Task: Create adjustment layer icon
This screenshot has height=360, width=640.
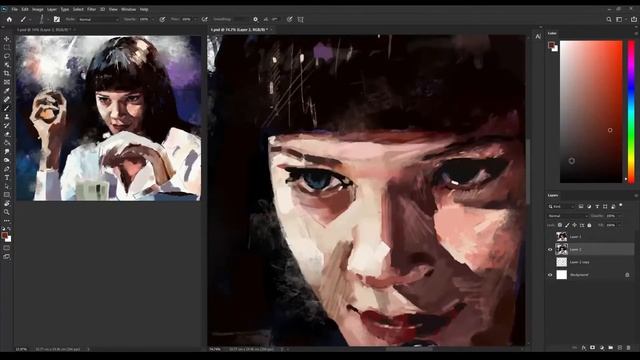Action: point(602,348)
